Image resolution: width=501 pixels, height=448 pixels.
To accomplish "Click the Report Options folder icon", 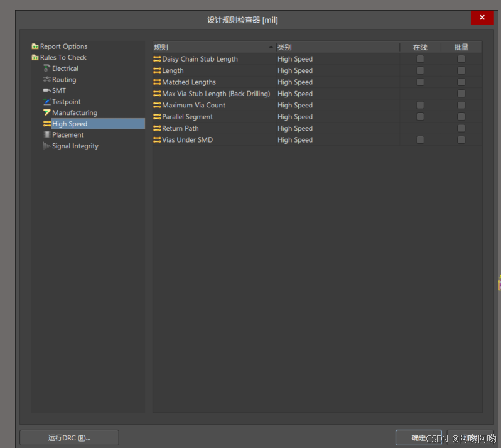I will [x=35, y=46].
